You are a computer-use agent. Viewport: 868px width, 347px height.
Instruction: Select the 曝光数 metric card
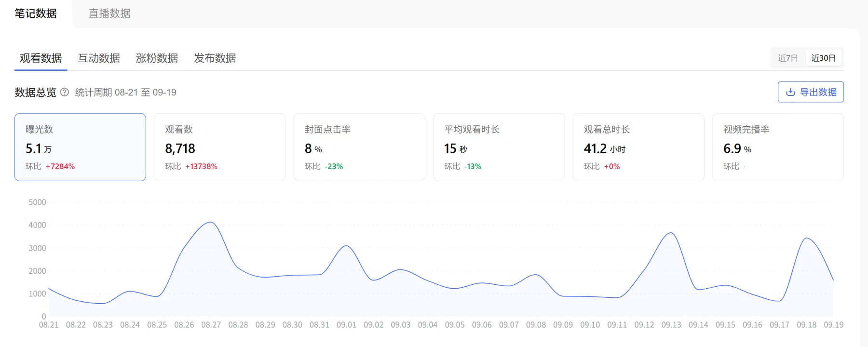pos(80,147)
